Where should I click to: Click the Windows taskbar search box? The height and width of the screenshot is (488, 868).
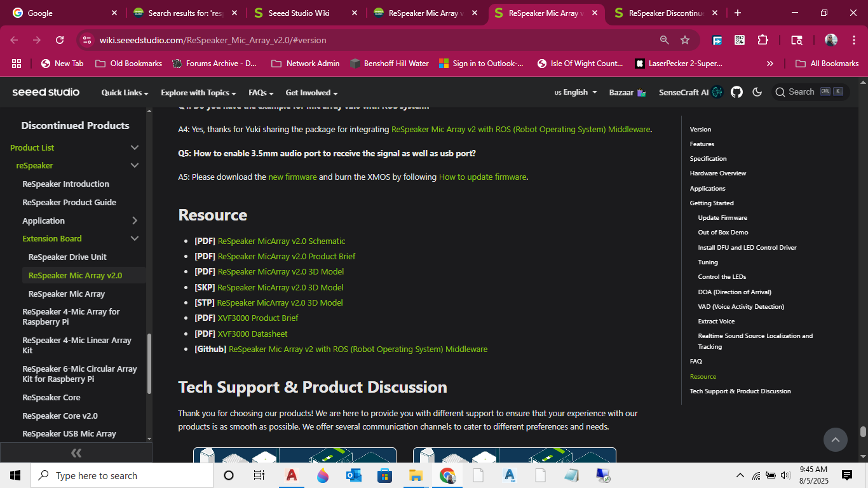pyautogui.click(x=122, y=475)
